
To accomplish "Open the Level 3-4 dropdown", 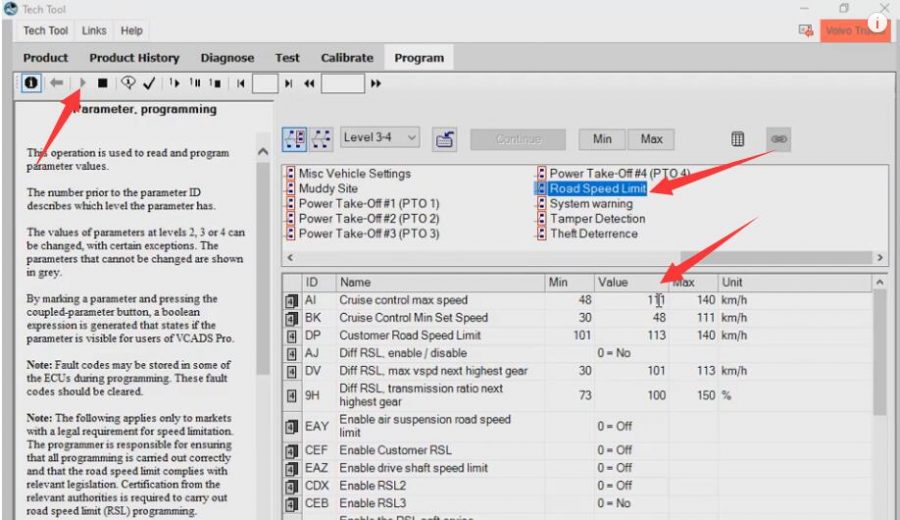I will click(x=379, y=138).
